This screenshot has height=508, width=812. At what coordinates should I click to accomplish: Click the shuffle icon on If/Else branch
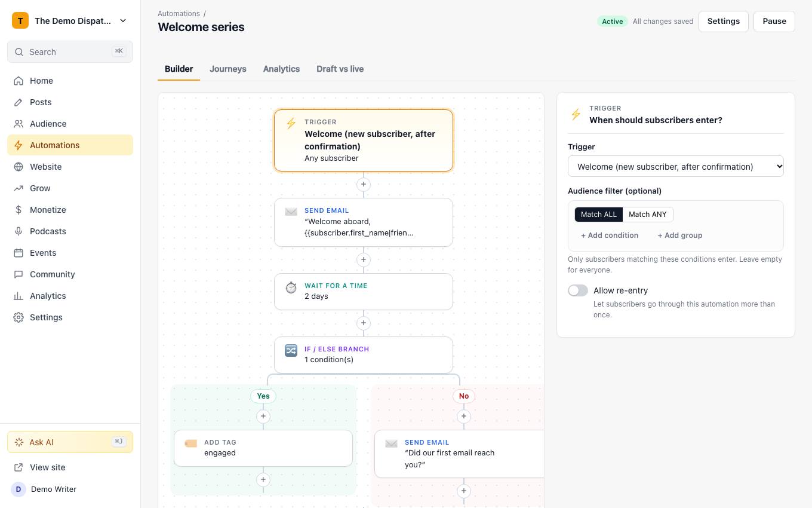click(291, 350)
